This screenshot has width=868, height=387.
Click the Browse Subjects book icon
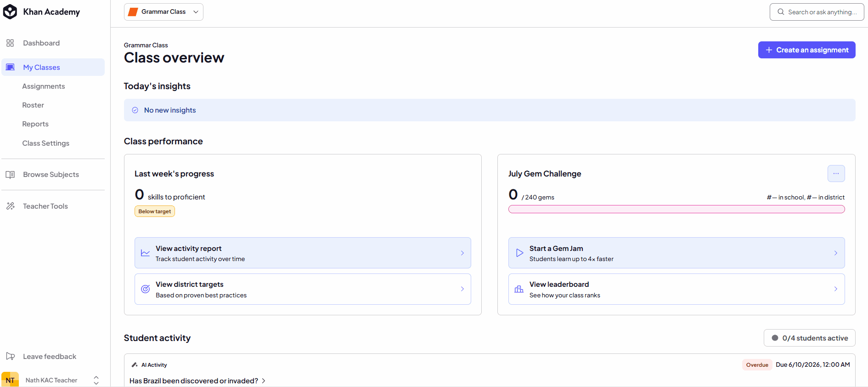pyautogui.click(x=10, y=175)
